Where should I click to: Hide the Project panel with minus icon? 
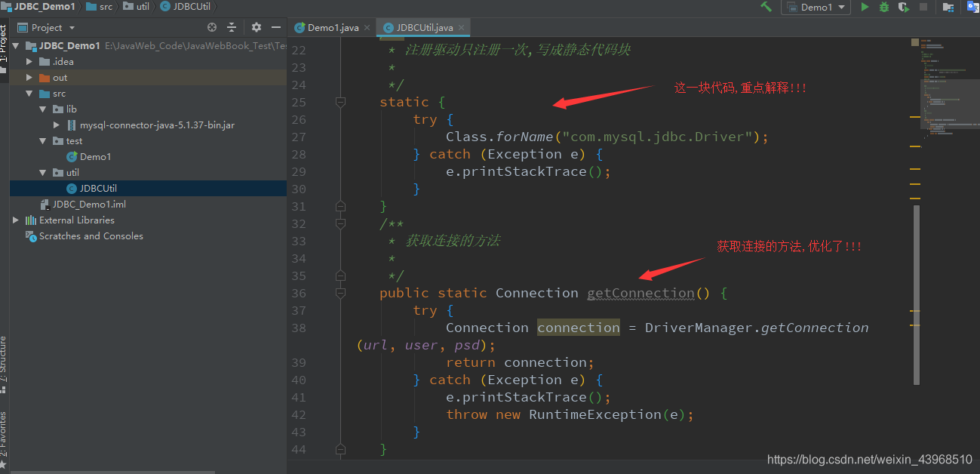point(275,27)
